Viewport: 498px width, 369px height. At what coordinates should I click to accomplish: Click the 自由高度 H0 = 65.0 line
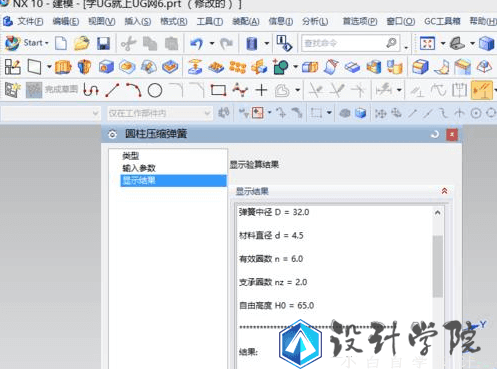coord(276,306)
